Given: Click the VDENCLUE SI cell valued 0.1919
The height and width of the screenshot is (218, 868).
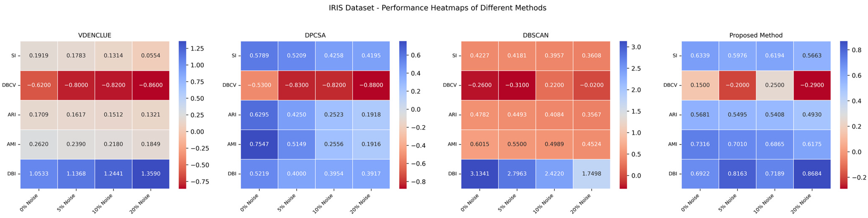Looking at the screenshot, I should [x=39, y=56].
